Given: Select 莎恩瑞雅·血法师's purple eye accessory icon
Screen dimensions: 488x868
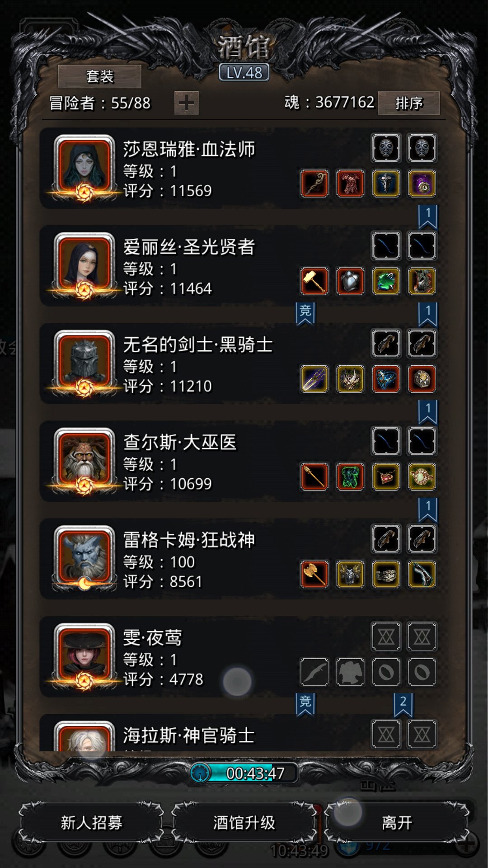Looking at the screenshot, I should point(422,184).
